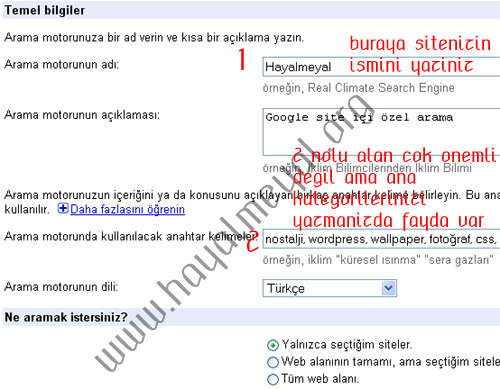The image size is (500, 389).
Task: Click the Real Climate Search Engine example text
Action: pyautogui.click(x=358, y=88)
